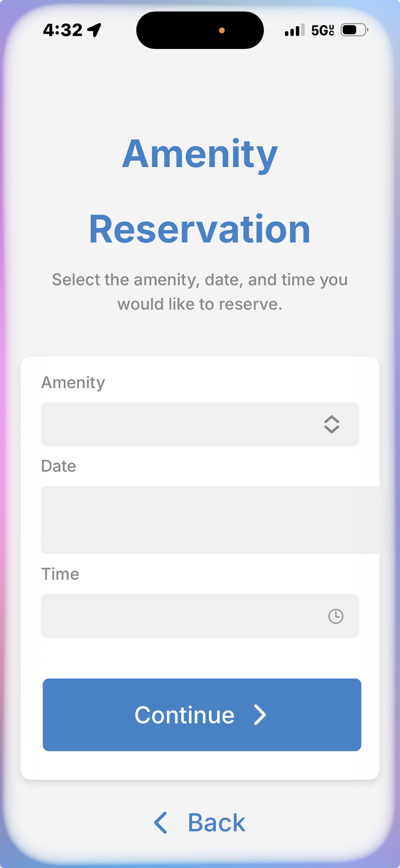The width and height of the screenshot is (400, 868).
Task: Click the up-down chevron in Amenity field
Action: coord(331,424)
